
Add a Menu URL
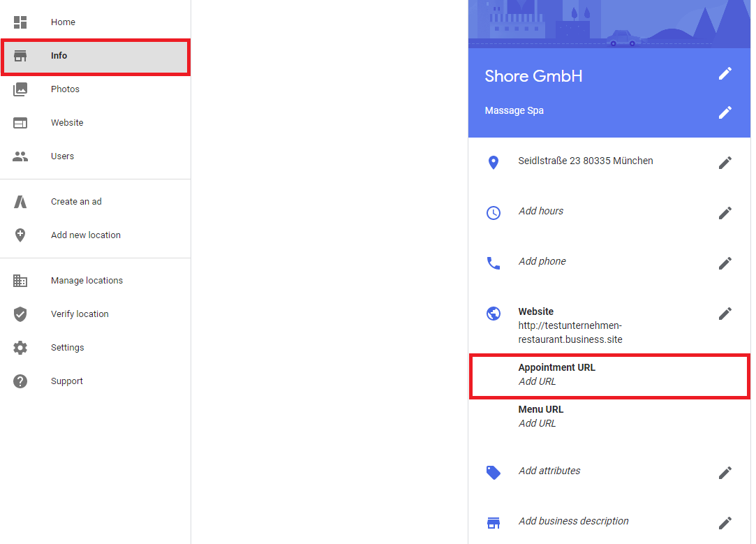pyautogui.click(x=538, y=423)
